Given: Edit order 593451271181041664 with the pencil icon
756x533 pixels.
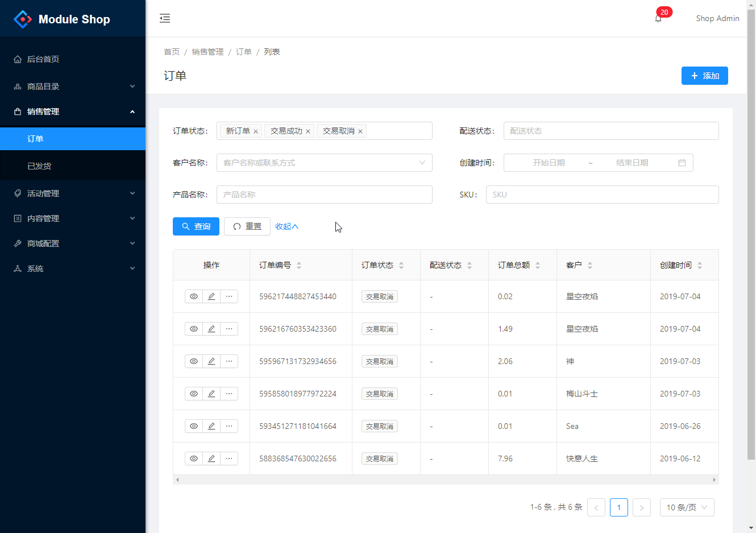Looking at the screenshot, I should tap(211, 426).
